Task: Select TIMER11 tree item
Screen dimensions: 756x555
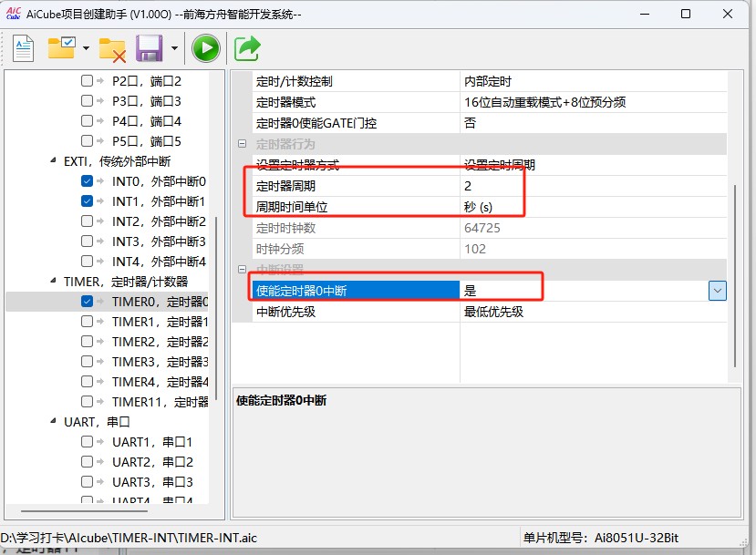Action: (x=160, y=402)
